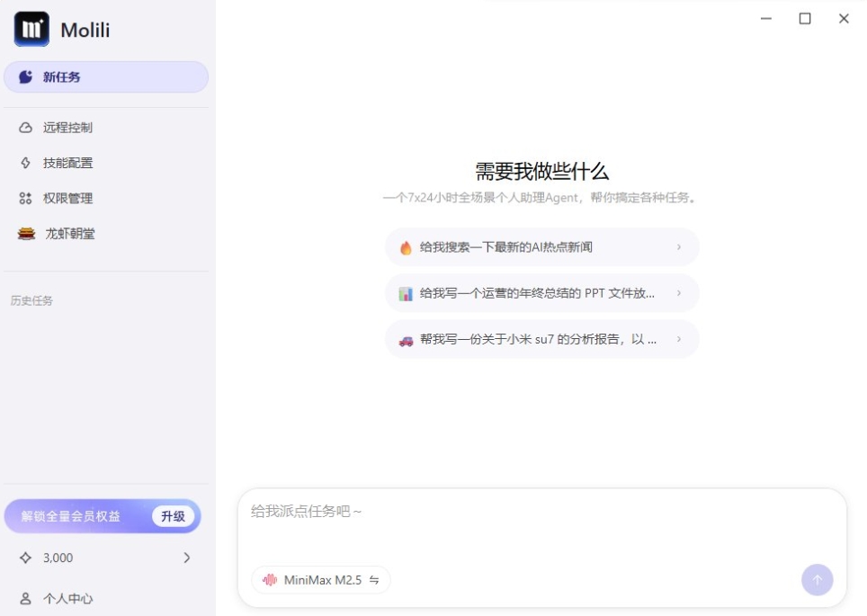The width and height of the screenshot is (867, 616).
Task: Click the car icon on su7 suggestion
Action: (x=406, y=340)
